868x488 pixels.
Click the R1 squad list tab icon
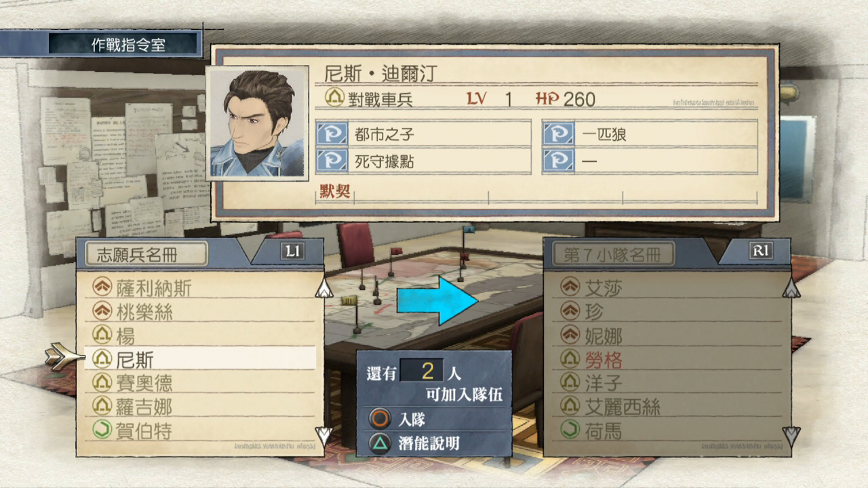tap(761, 251)
